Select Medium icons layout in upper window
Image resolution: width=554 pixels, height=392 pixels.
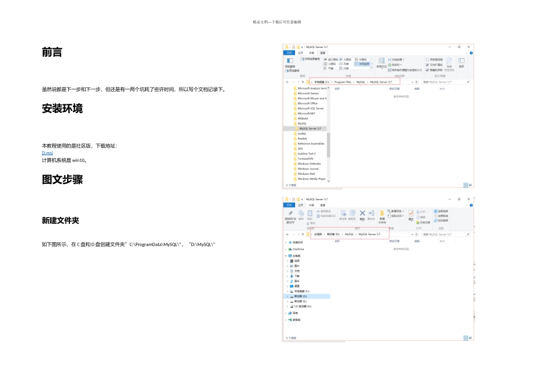(361, 60)
